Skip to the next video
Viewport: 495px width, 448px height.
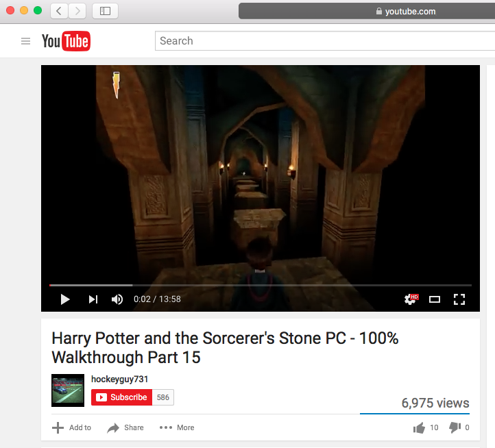tap(93, 299)
